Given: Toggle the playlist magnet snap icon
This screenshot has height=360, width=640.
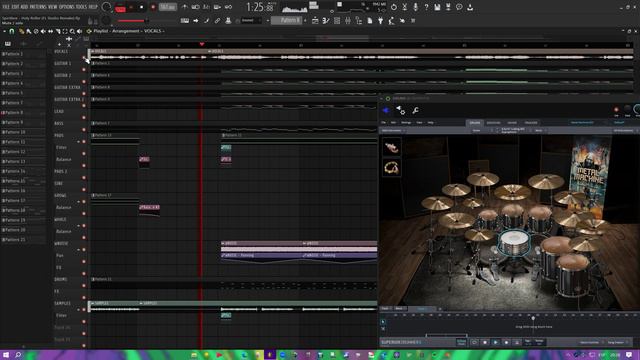Looking at the screenshot, I should [x=12, y=31].
